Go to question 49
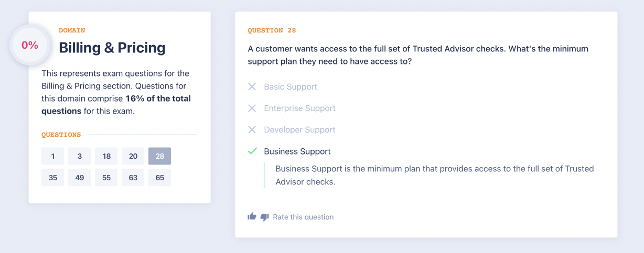 point(80,178)
